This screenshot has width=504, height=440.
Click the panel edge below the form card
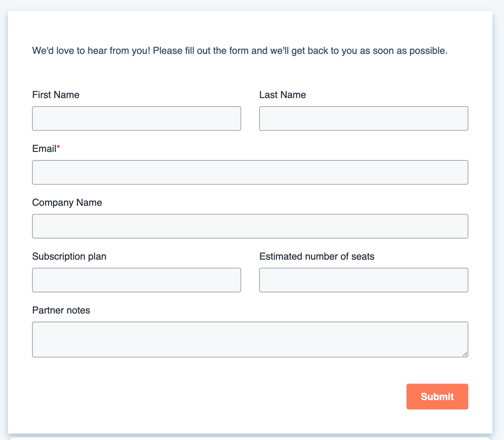tap(250, 438)
